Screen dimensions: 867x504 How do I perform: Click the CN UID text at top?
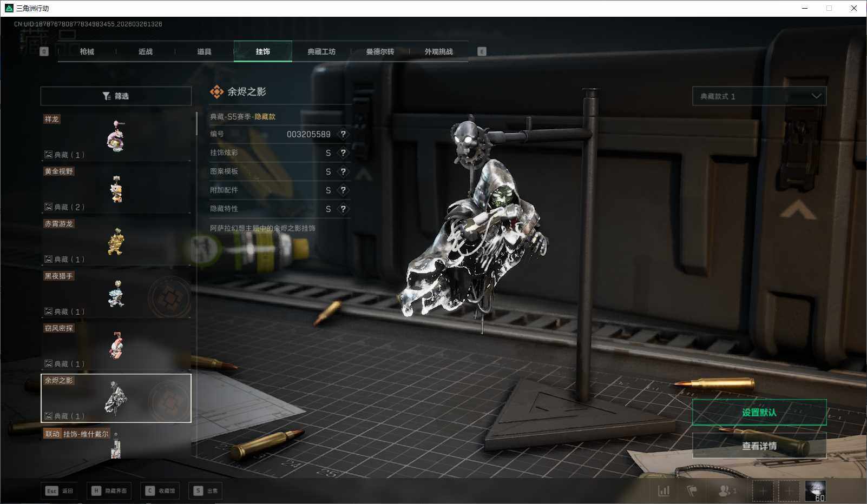coord(88,24)
